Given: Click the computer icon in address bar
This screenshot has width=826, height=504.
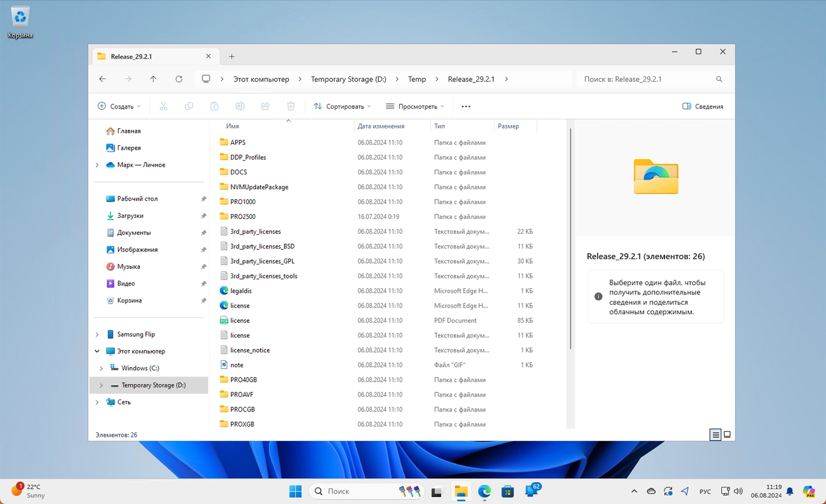Looking at the screenshot, I should (x=206, y=79).
